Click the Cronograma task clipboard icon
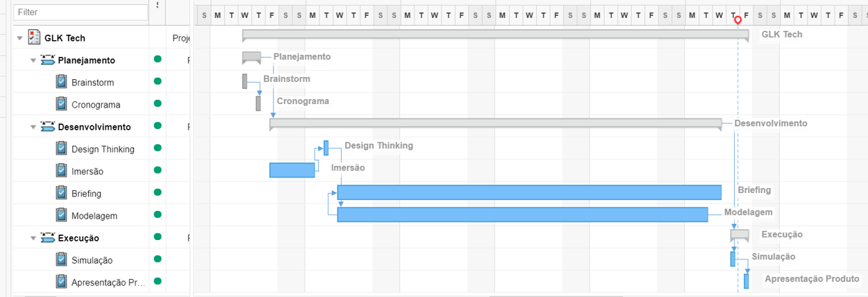Screen dimensions: 868x297 pyautogui.click(x=61, y=104)
